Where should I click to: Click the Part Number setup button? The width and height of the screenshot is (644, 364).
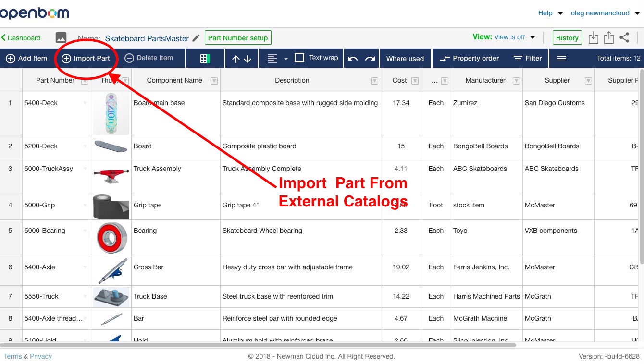click(238, 38)
